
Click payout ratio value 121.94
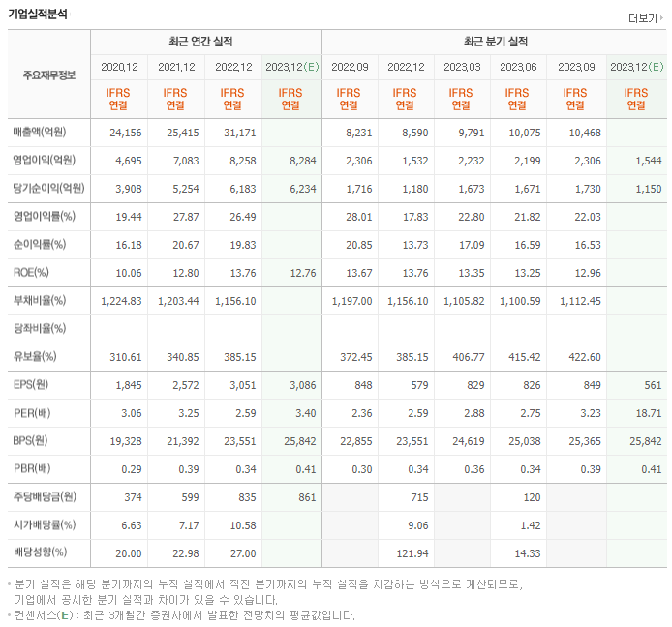pyautogui.click(x=412, y=553)
